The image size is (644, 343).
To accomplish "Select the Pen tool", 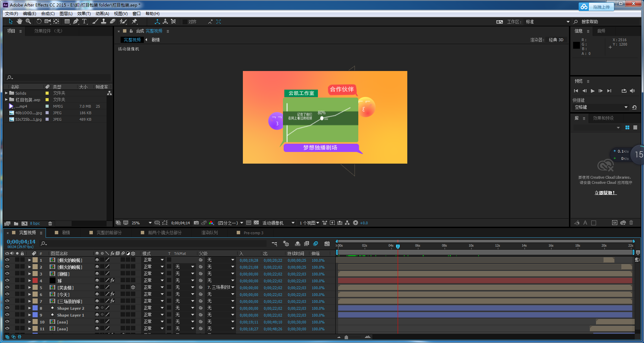I will 76,22.
